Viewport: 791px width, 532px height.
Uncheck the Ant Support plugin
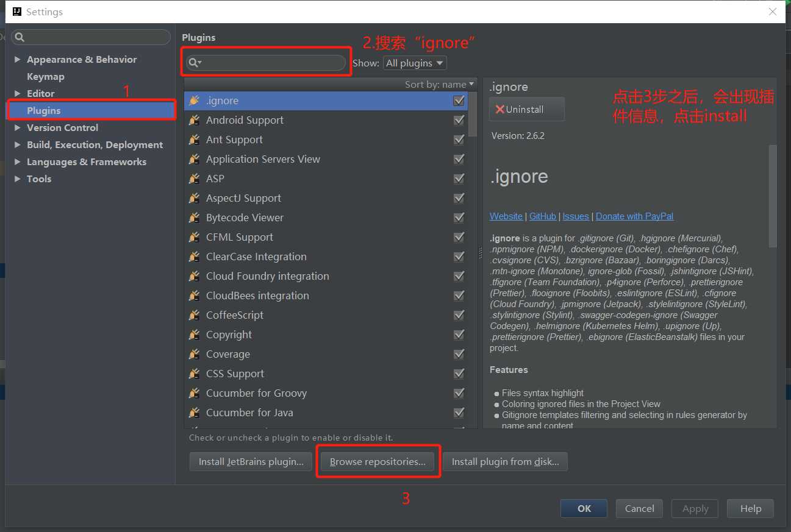[459, 140]
